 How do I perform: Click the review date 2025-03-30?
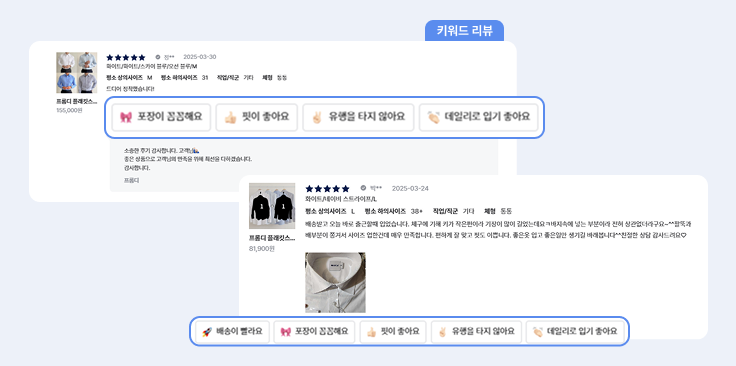pos(199,57)
